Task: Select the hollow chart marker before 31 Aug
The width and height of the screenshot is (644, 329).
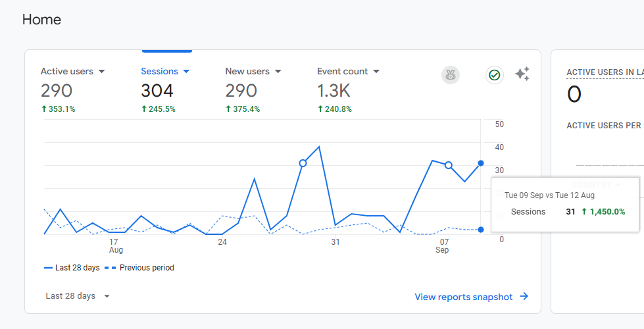Action: pos(303,163)
